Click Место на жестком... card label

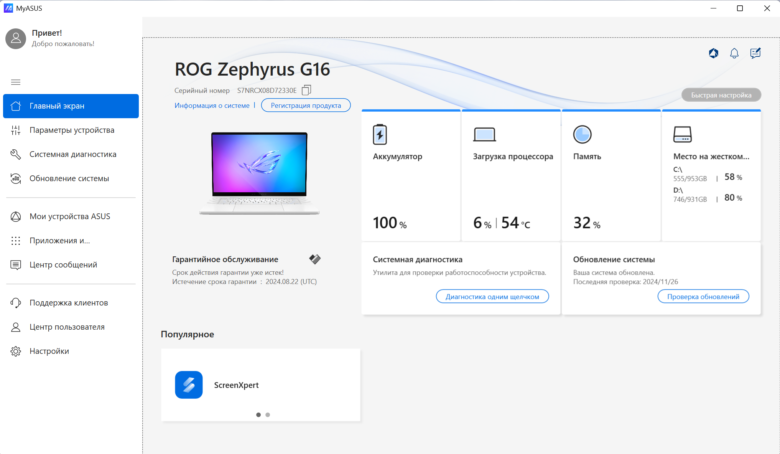tap(711, 156)
